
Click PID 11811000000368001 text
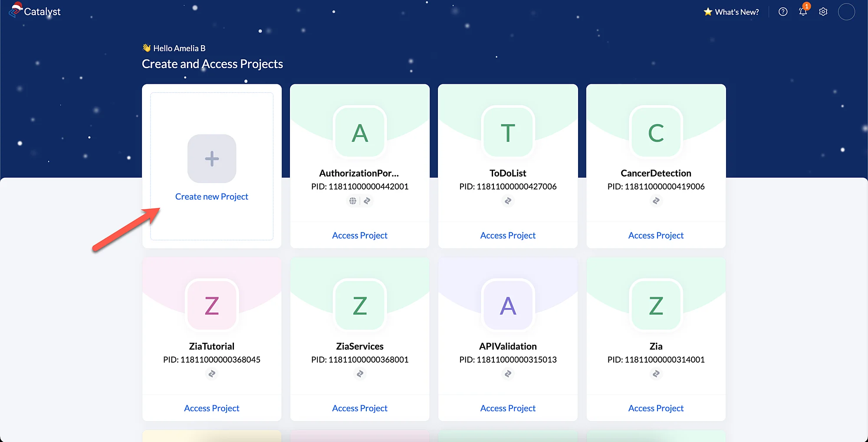(360, 360)
